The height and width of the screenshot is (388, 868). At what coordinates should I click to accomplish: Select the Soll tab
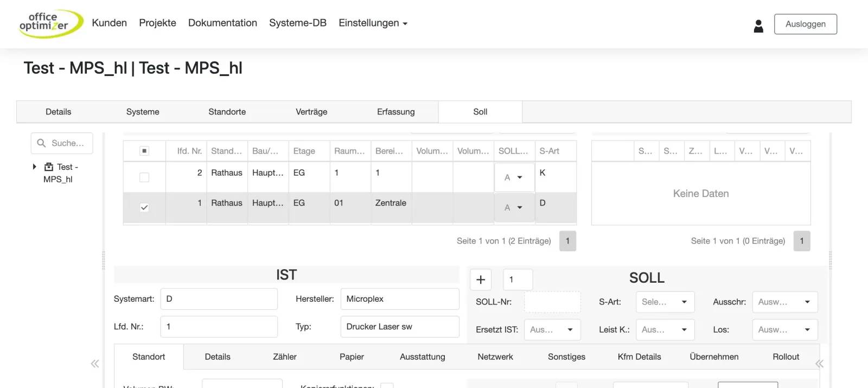point(480,112)
